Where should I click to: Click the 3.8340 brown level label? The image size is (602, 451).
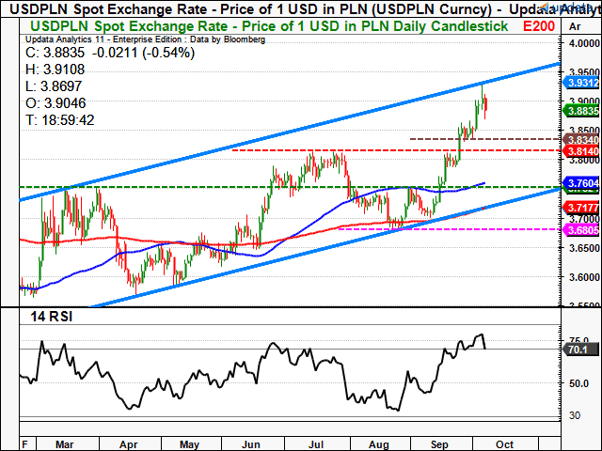(581, 140)
